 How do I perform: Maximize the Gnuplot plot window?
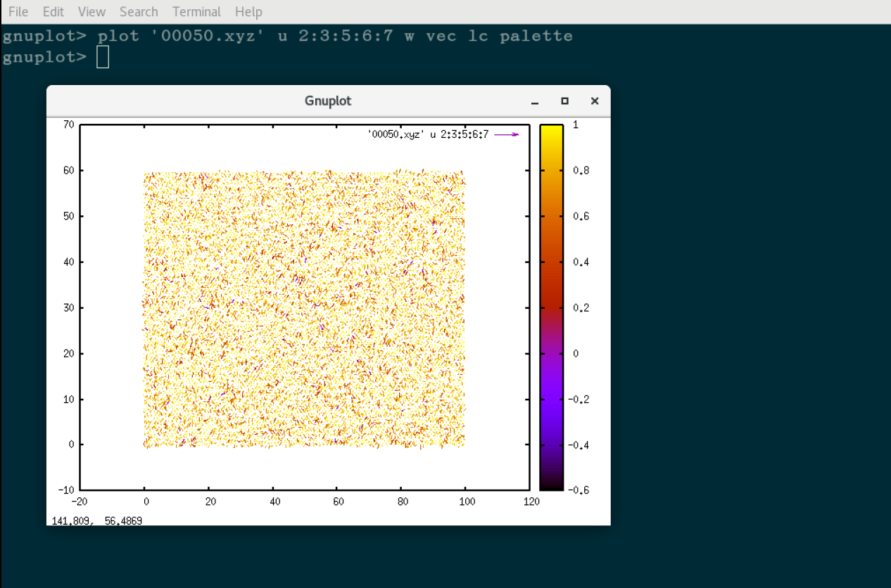[x=564, y=101]
